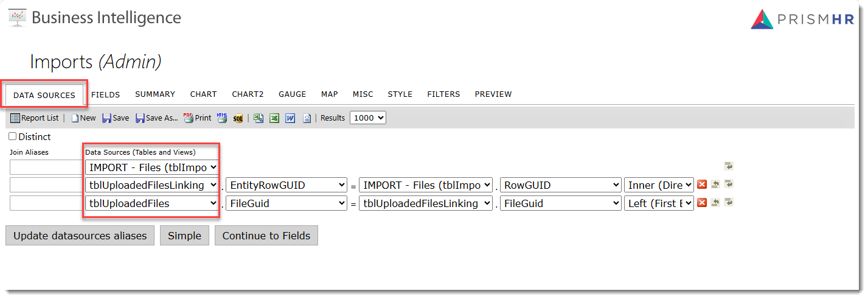Screen dimensions: 868x299
Task: Go to the Preview tab
Action: (x=493, y=94)
